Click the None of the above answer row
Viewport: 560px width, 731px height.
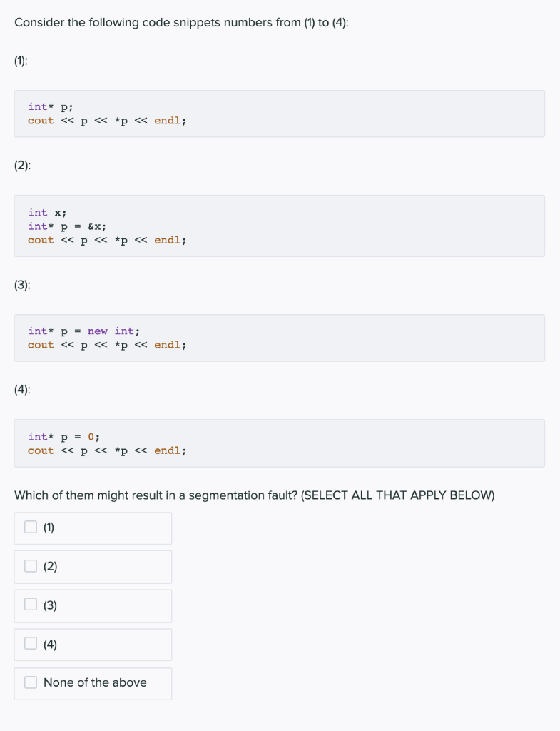(94, 682)
